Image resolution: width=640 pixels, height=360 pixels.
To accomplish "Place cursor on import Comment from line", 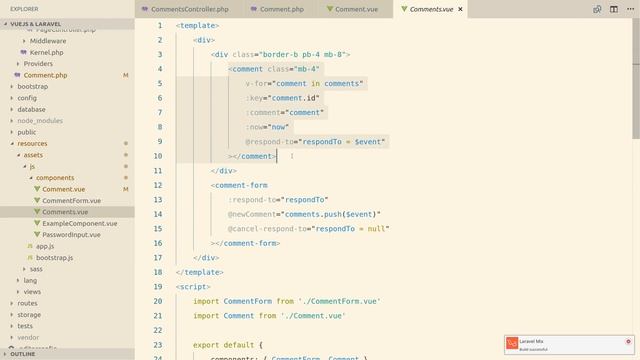I will [x=269, y=316].
